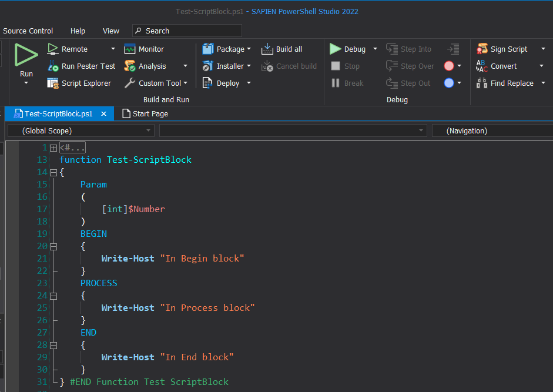This screenshot has width=553, height=392.
Task: Open the Run button dropdown arrow
Action: point(26,83)
